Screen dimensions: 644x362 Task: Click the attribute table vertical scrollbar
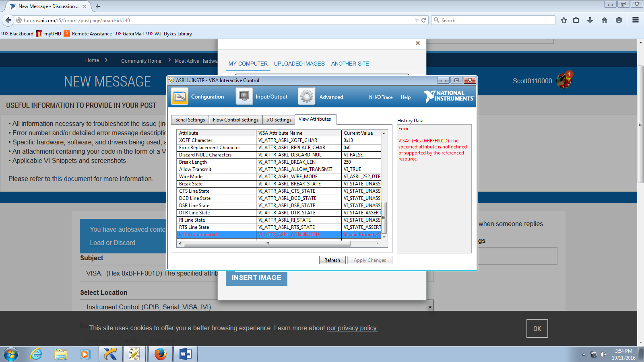(384, 217)
